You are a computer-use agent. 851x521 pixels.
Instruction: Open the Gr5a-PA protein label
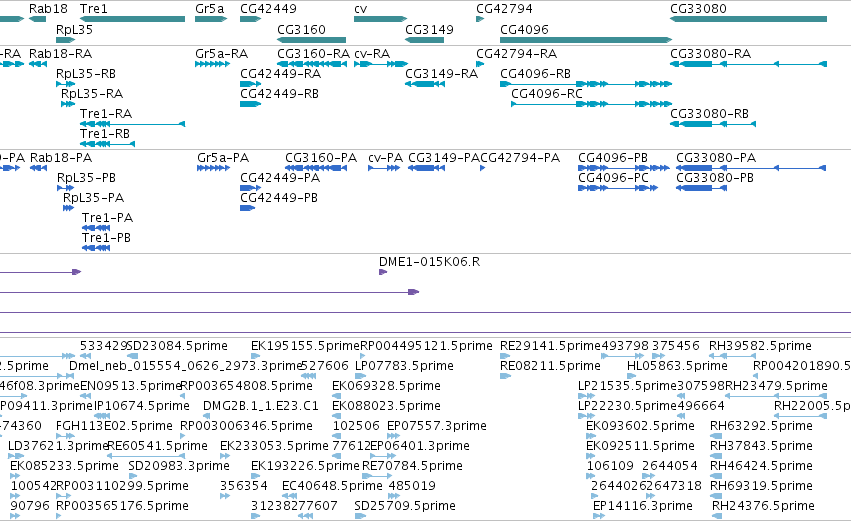coord(223,158)
